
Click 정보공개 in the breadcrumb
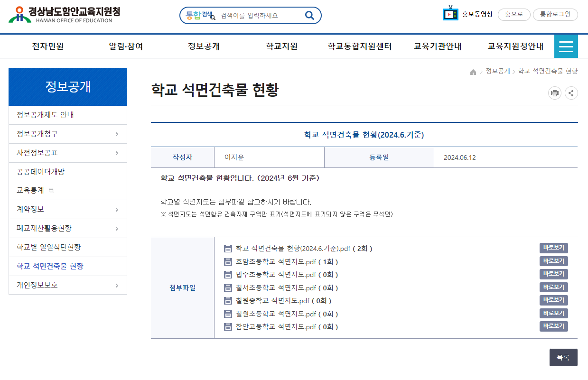click(x=497, y=71)
